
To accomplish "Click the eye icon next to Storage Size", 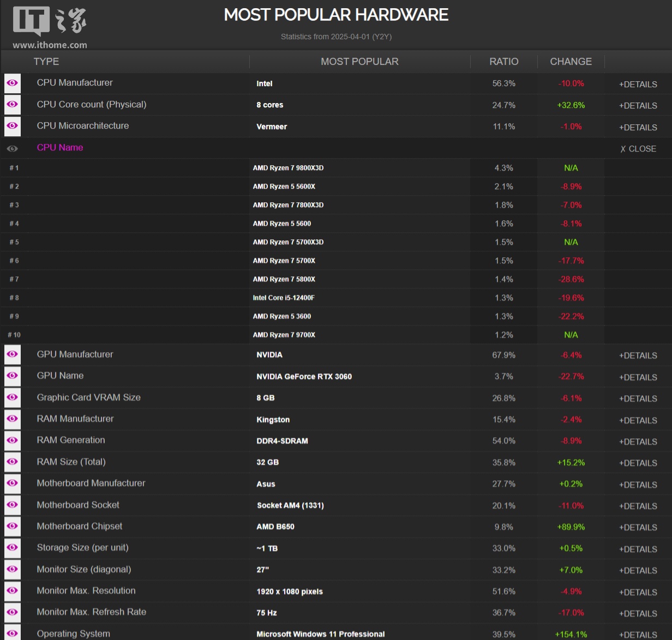I will 12,548.
